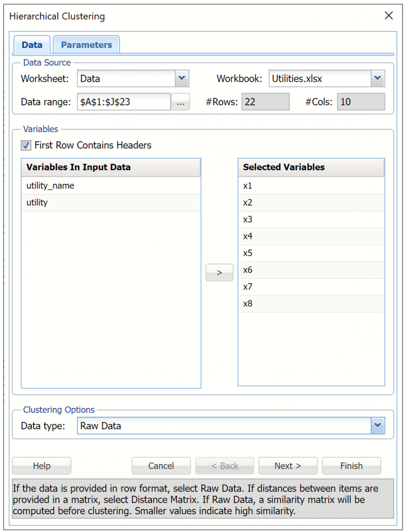Select x1 in Selected Variables

point(311,186)
